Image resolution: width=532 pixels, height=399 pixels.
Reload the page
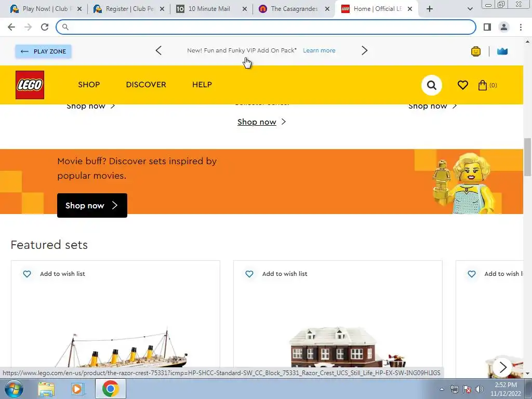[x=45, y=27]
